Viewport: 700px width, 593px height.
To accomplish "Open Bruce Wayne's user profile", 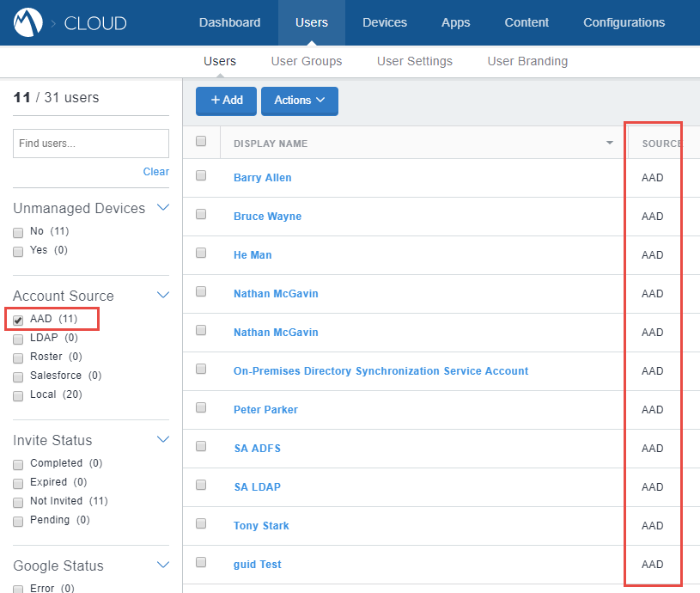I will (267, 216).
